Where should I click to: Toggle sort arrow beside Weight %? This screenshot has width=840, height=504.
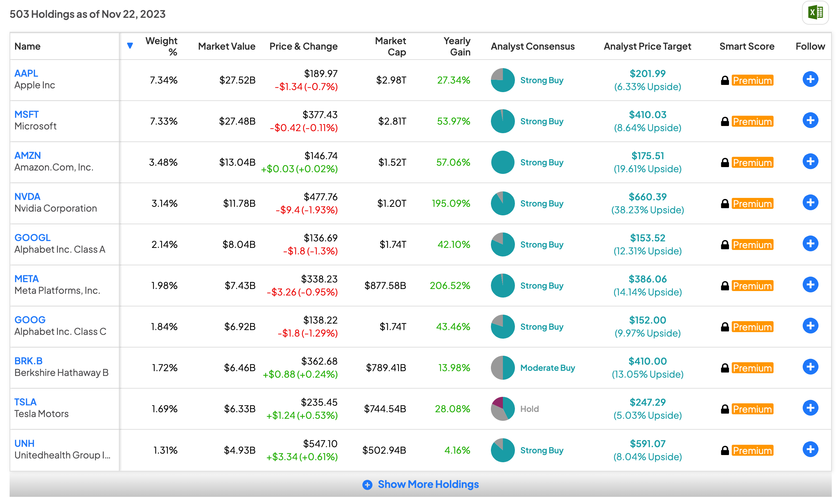point(130,46)
